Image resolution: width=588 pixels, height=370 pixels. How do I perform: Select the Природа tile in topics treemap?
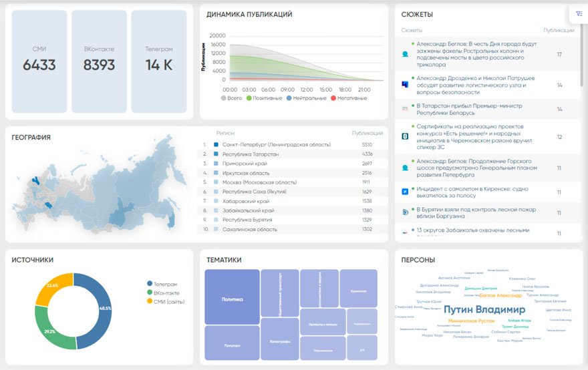point(231,345)
